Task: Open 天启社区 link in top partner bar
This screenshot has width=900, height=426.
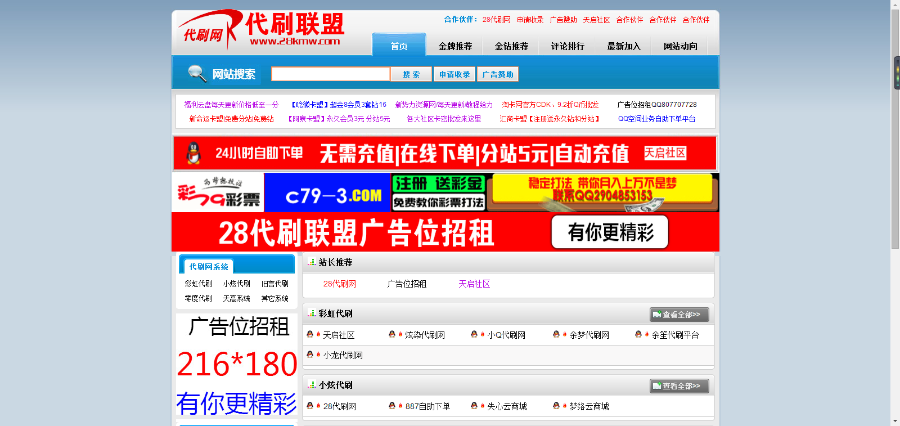Action: (596, 20)
